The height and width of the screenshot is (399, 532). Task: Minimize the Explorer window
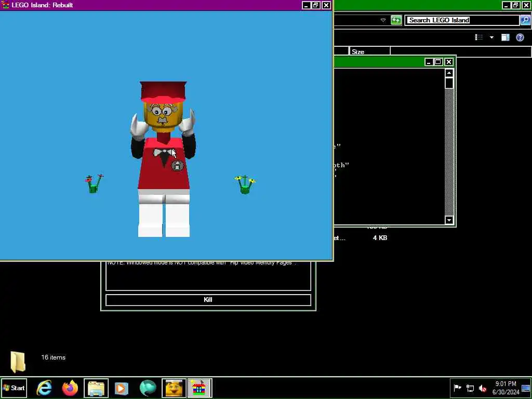pyautogui.click(x=506, y=5)
